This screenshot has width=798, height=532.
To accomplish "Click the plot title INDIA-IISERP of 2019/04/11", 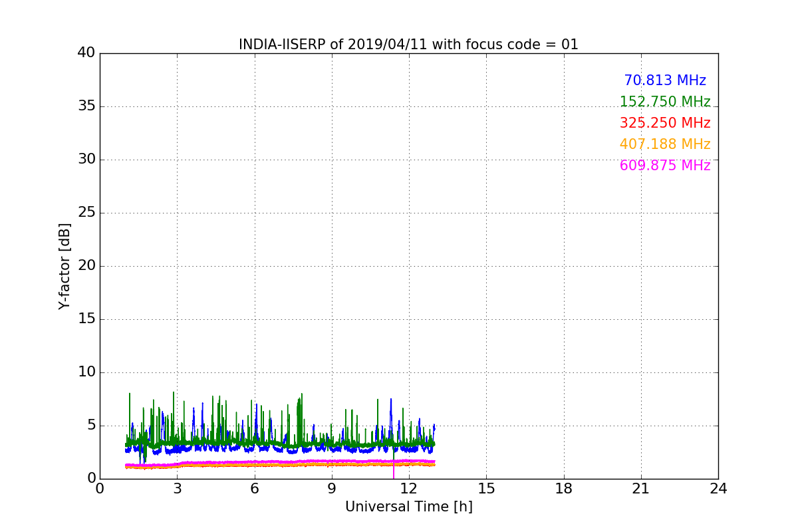I will coord(408,45).
